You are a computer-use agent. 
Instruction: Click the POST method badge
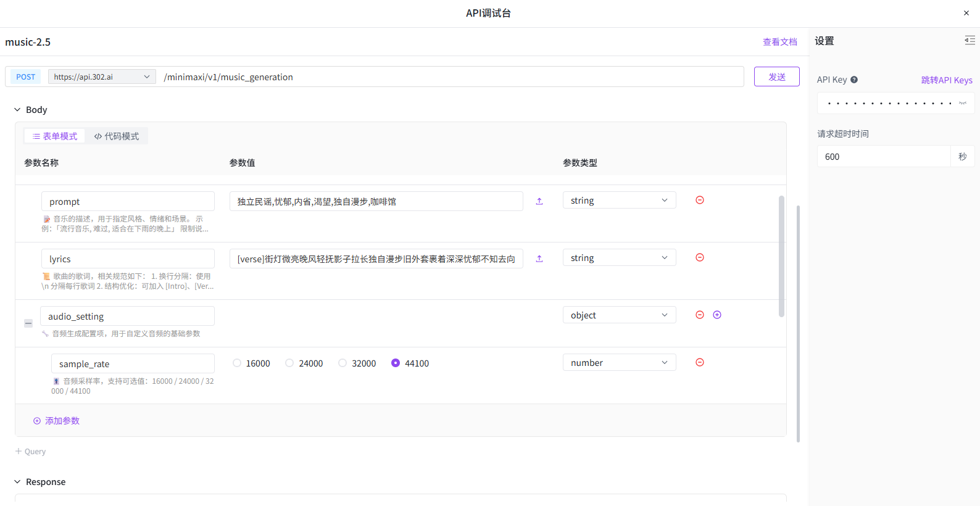pos(26,77)
